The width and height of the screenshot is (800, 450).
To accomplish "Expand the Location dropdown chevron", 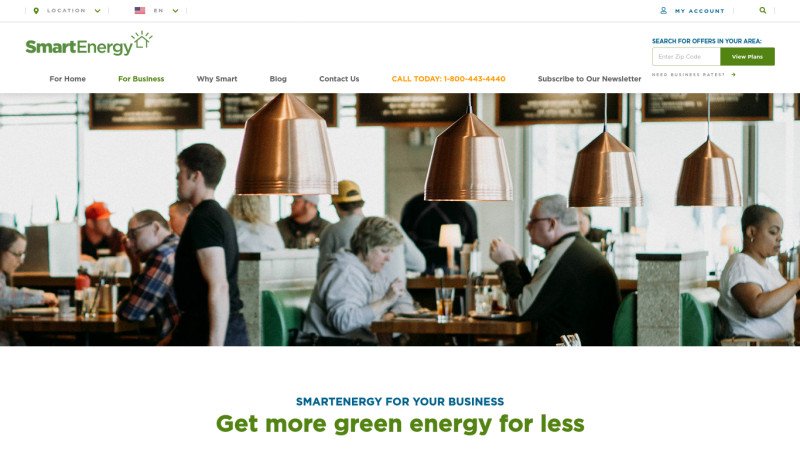I will (97, 11).
